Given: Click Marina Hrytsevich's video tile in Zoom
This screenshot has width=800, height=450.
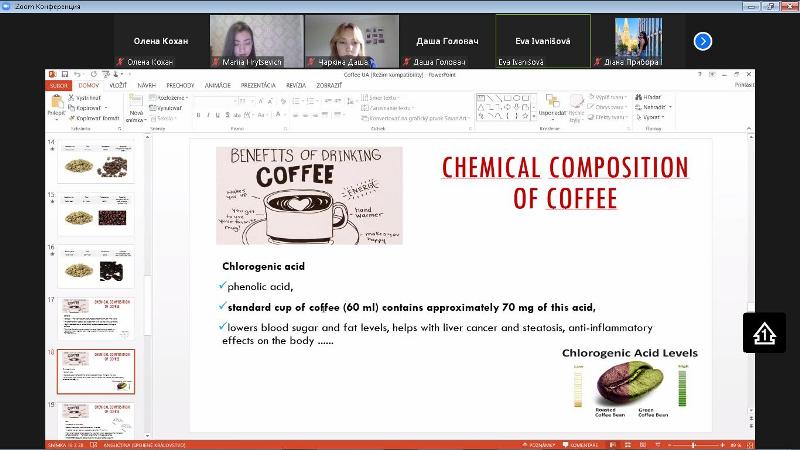Looking at the screenshot, I should click(x=256, y=41).
